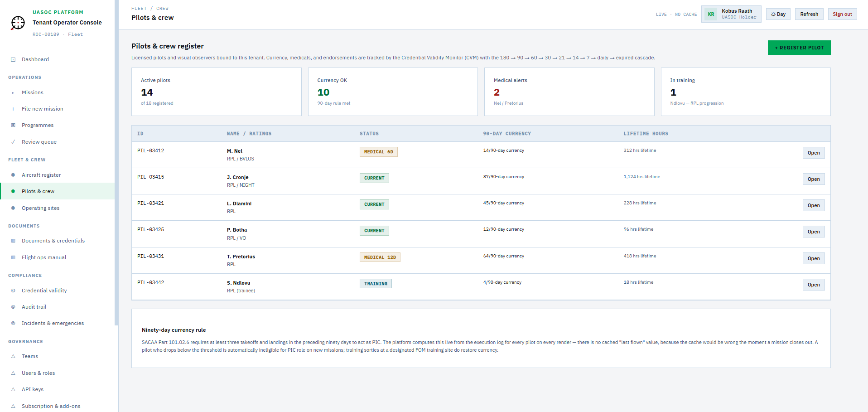This screenshot has height=412, width=868.
Task: Click the Documents & credentials icon
Action: click(x=13, y=241)
